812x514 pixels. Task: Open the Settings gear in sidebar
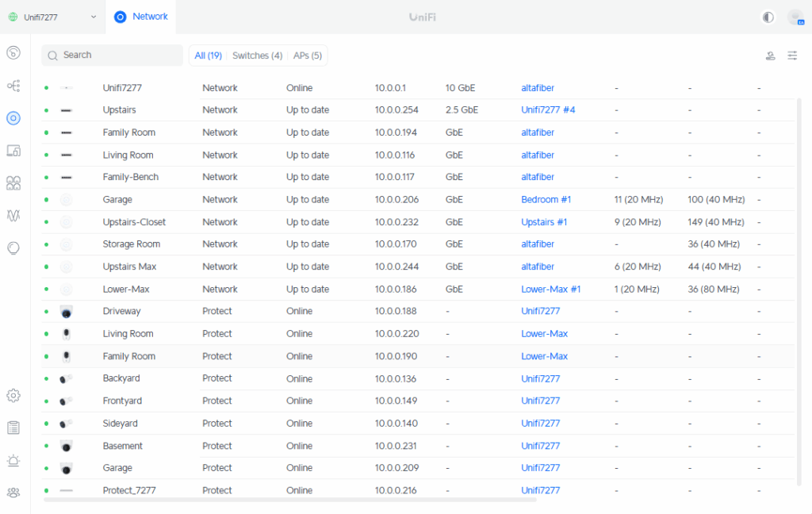coord(13,395)
